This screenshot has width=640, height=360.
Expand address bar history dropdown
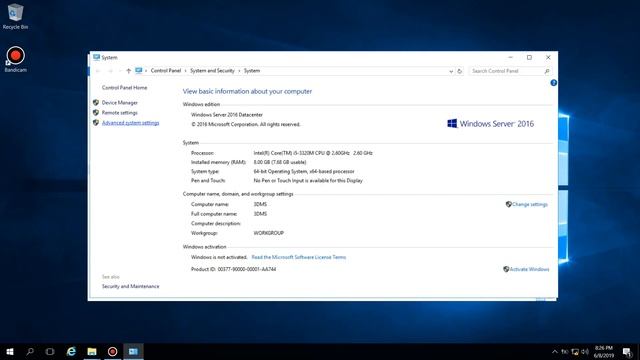tap(451, 71)
